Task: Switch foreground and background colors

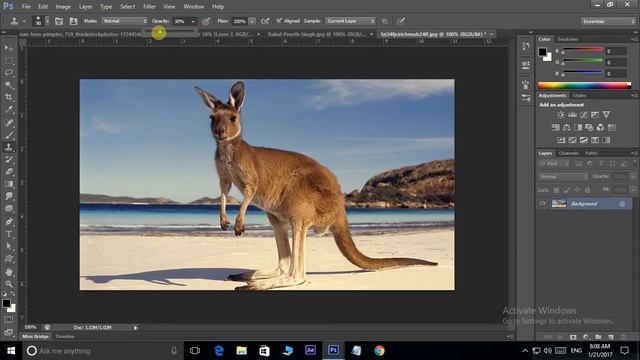Action: pyautogui.click(x=13, y=293)
